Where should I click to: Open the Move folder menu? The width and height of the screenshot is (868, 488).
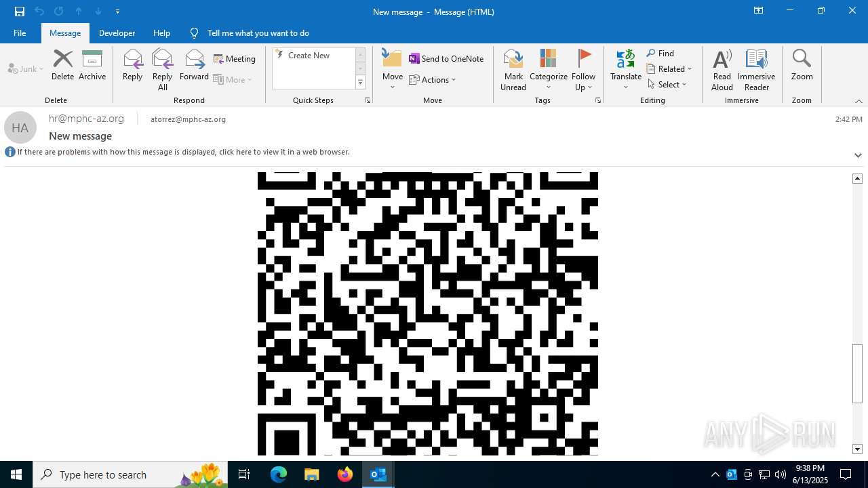[x=393, y=70]
